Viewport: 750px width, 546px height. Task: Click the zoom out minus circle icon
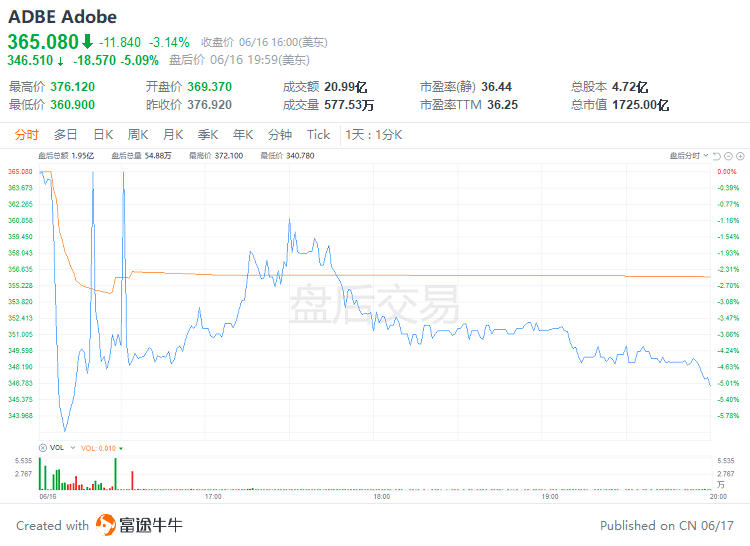coord(728,156)
